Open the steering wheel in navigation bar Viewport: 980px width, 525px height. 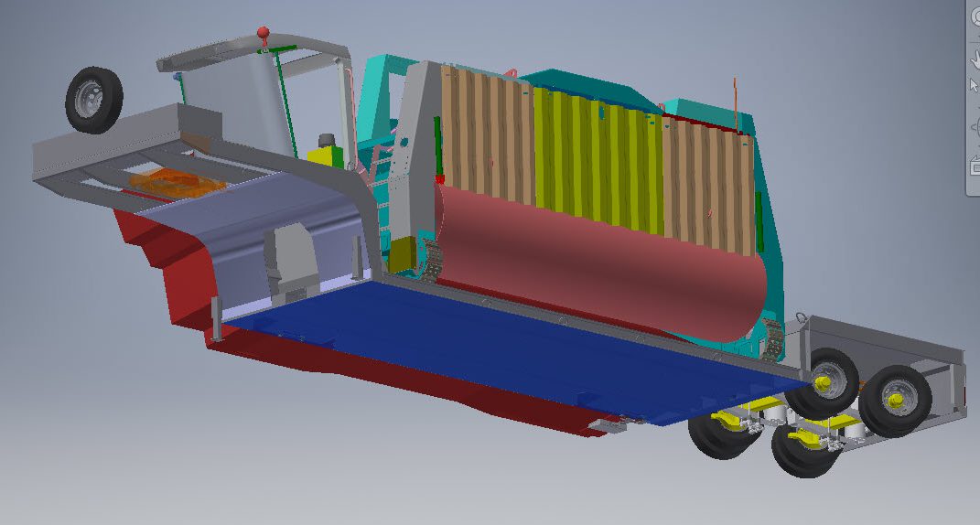[975, 16]
